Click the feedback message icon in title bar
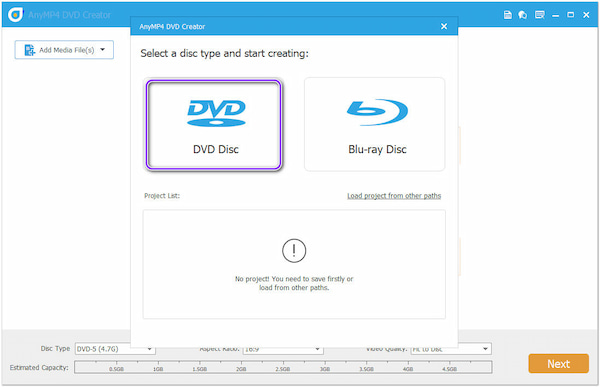Image resolution: width=600 pixels, height=387 pixels. pos(540,15)
